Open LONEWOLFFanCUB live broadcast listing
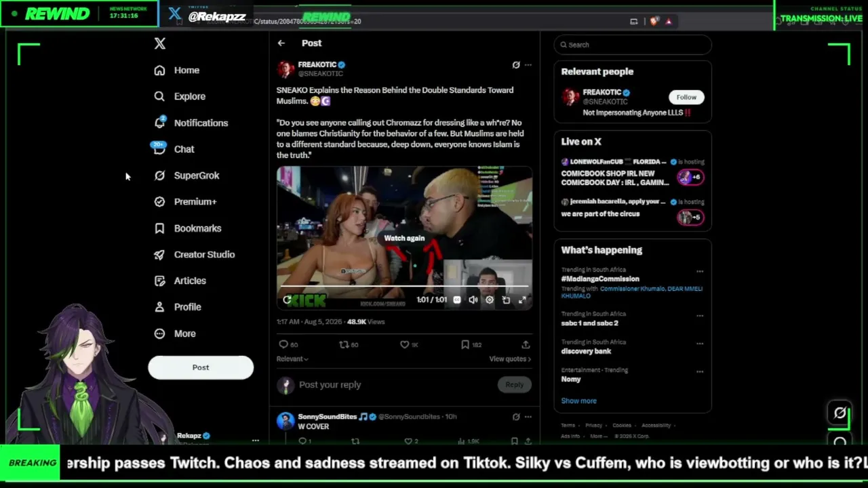This screenshot has height=488, width=868. pos(633,172)
